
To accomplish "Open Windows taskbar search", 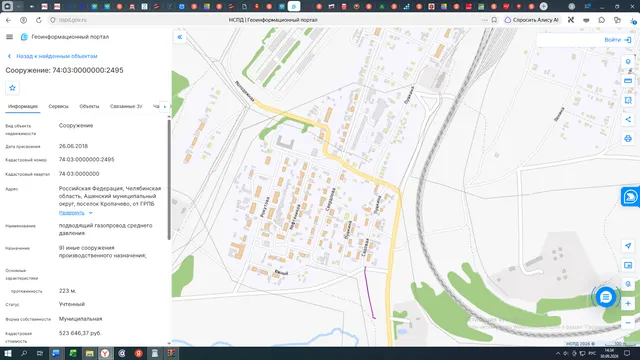I will coord(24,353).
